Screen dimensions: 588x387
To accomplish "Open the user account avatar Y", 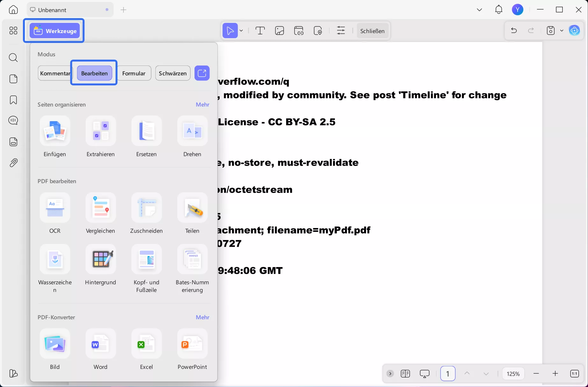I will (x=518, y=10).
